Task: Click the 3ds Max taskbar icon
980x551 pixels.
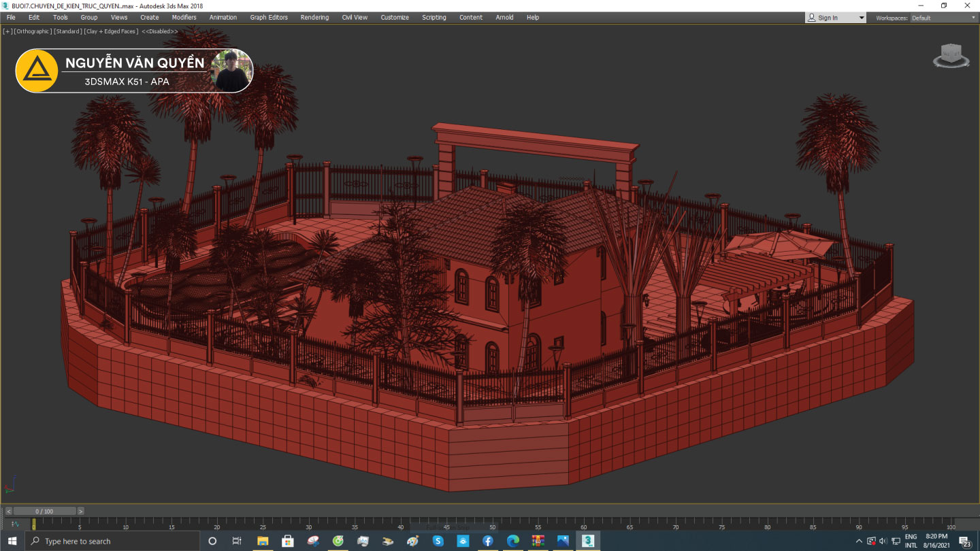Action: coord(588,541)
